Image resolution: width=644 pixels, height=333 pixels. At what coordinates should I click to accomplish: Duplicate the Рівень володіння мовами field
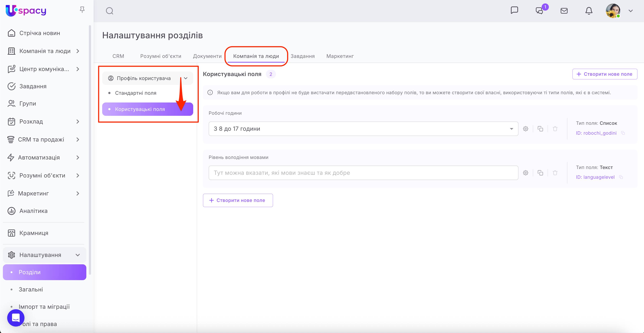[x=540, y=173]
